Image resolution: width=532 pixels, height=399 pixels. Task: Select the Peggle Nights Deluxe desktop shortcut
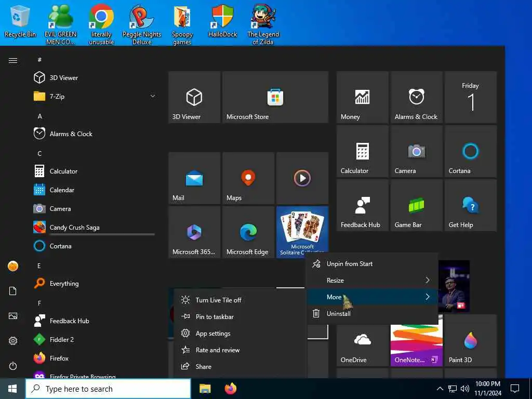coord(141,24)
